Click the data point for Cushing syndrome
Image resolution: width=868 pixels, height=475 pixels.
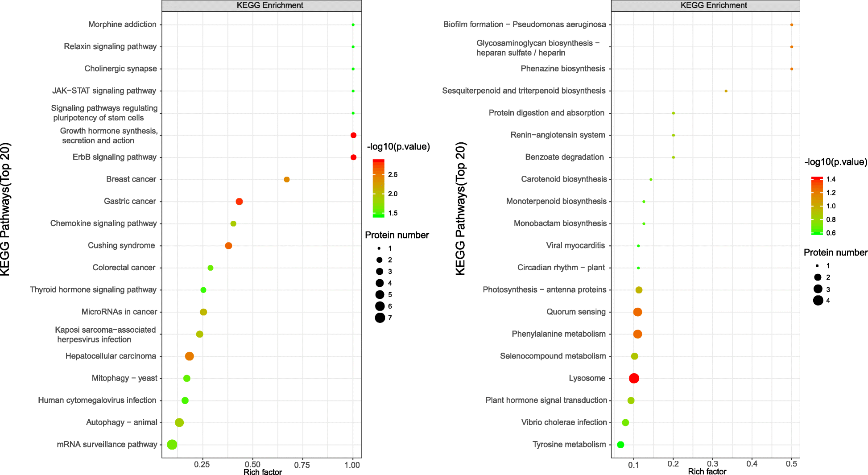click(x=228, y=246)
